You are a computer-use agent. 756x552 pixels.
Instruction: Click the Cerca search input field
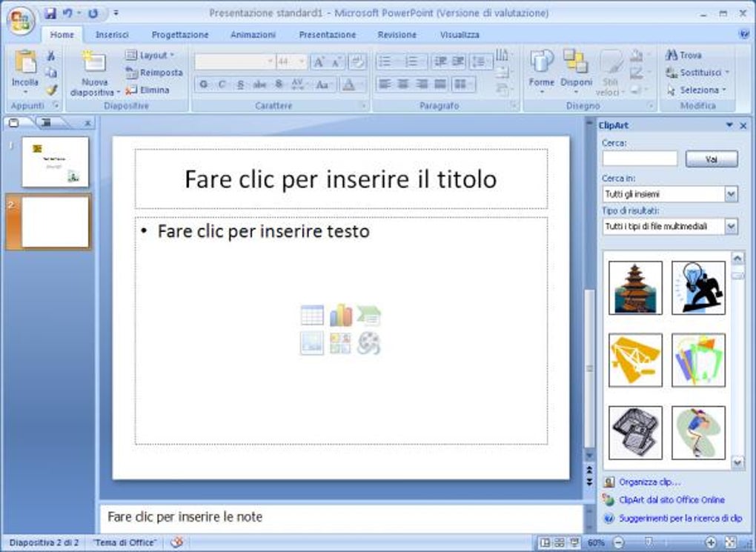(640, 159)
